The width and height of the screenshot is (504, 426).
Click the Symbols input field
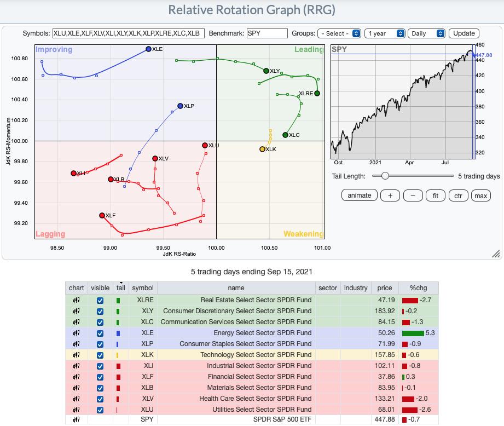coord(128,33)
